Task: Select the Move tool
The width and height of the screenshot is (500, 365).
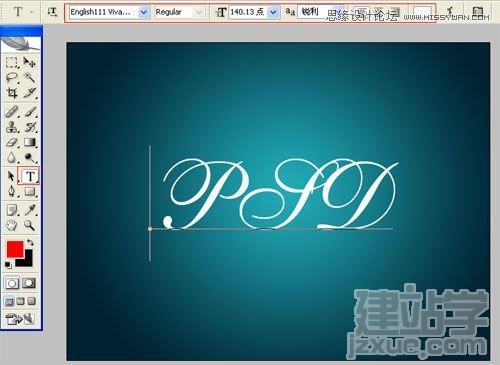Action: pyautogui.click(x=30, y=62)
